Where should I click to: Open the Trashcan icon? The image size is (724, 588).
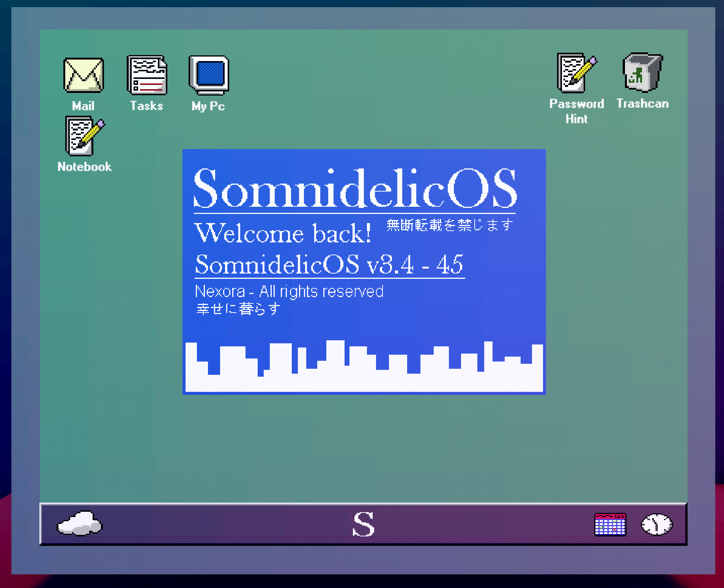642,72
